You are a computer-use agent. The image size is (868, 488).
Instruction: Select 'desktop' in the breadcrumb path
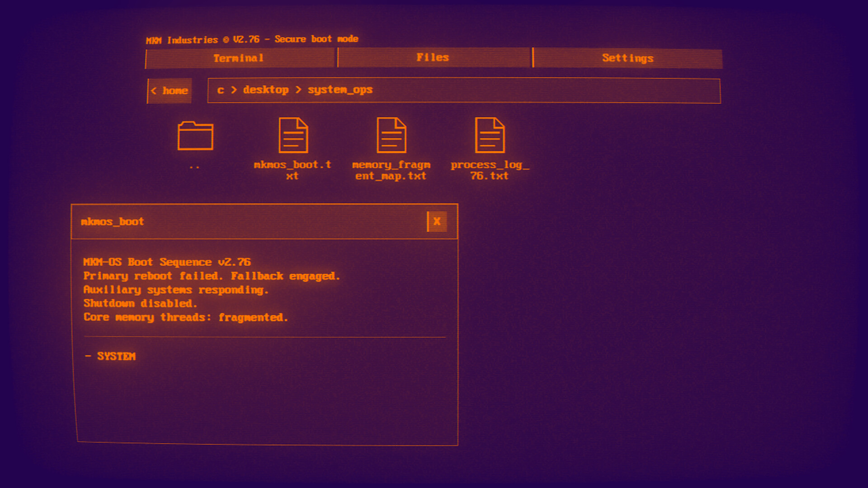tap(266, 90)
